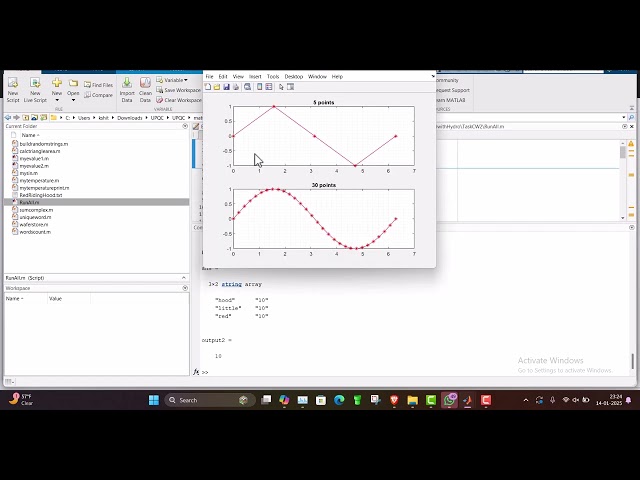This screenshot has height=480, width=640.
Task: Open Insert menu in figure window
Action: [x=255, y=76]
